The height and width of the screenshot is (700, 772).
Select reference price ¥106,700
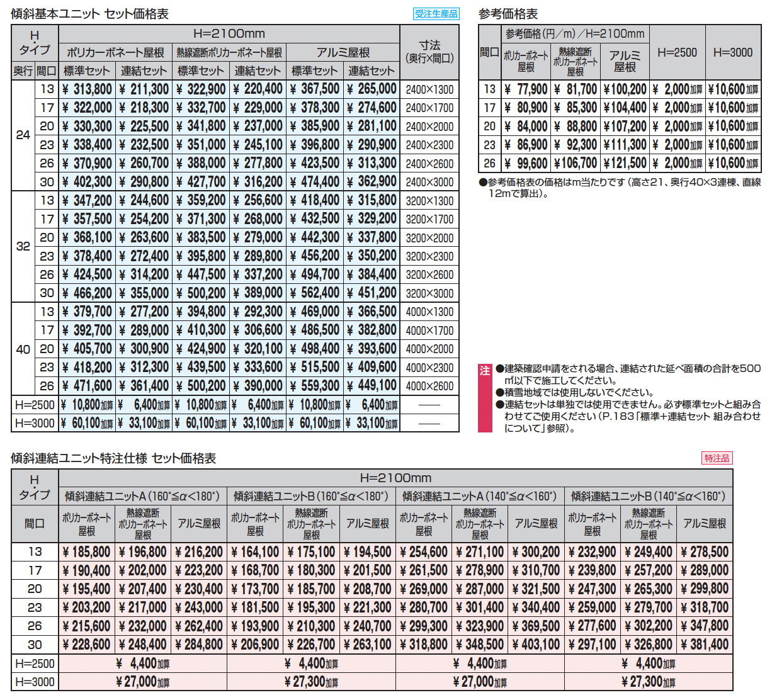coord(576,163)
